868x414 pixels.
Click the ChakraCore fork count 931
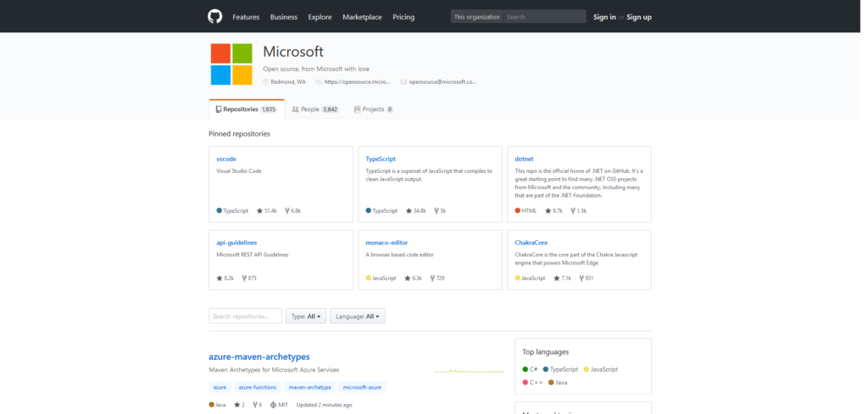(587, 278)
